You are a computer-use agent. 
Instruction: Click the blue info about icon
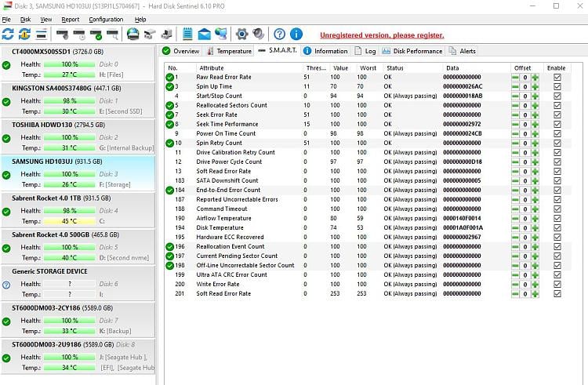296,35
